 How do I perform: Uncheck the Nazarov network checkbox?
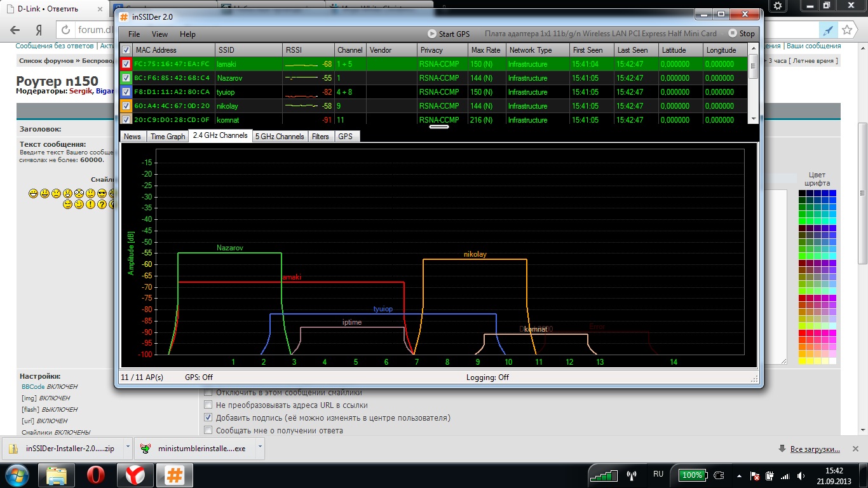[x=126, y=78]
